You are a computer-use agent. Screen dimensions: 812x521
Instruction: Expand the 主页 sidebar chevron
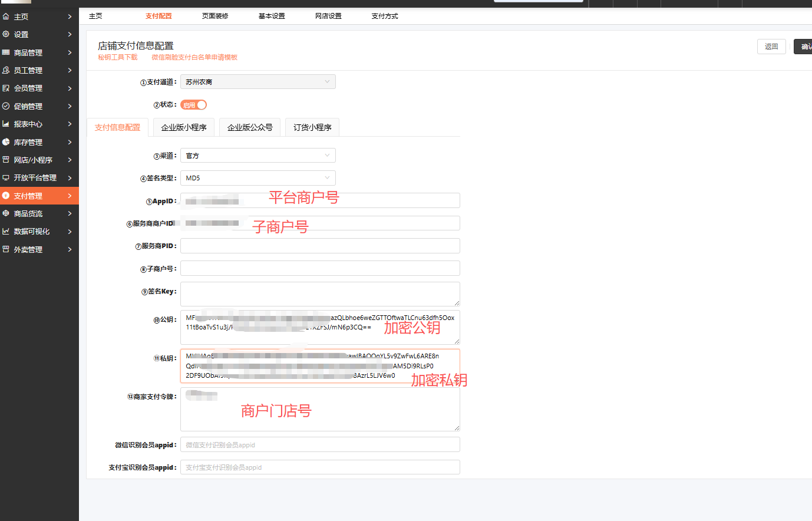click(x=70, y=17)
